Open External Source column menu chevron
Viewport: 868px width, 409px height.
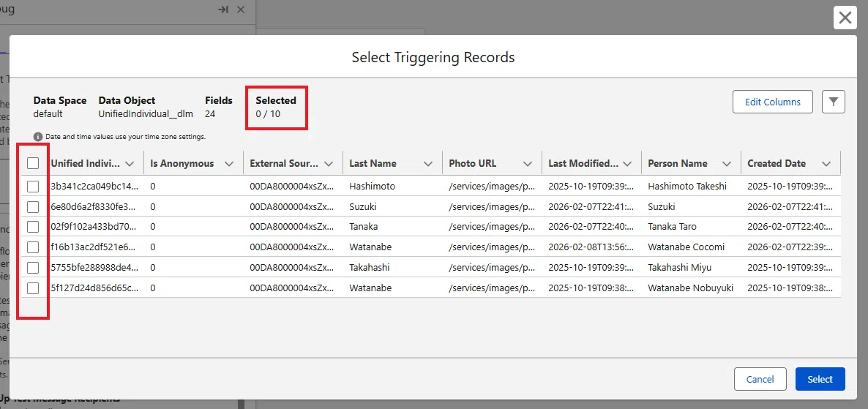(329, 164)
